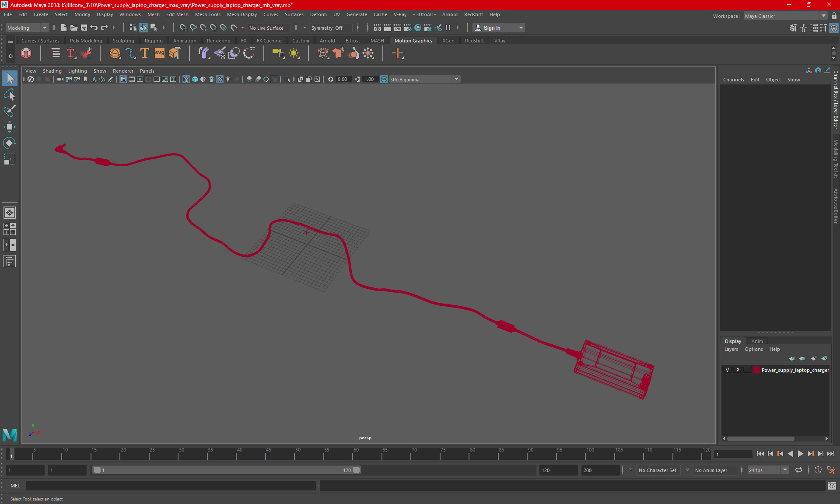This screenshot has height=504, width=840.
Task: Toggle viewport grid display icon
Action: click(123, 79)
